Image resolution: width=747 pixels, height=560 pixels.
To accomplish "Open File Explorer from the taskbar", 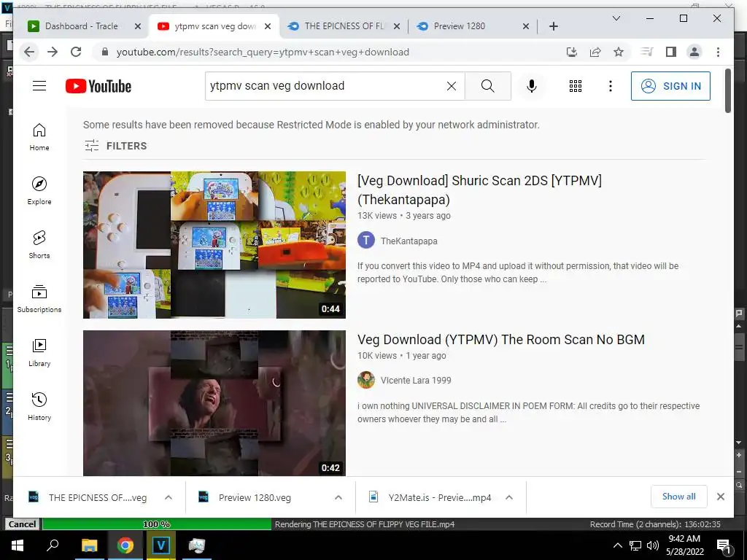I will 89,545.
